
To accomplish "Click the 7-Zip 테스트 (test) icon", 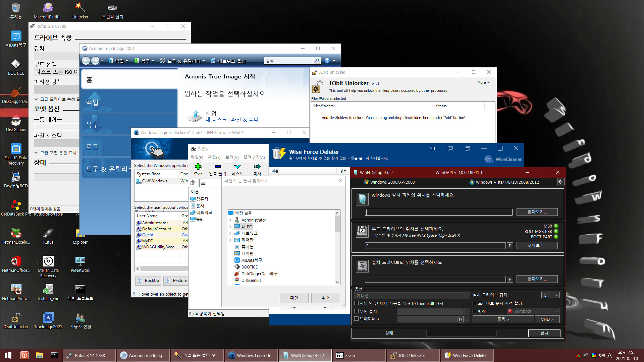I will [237, 169].
